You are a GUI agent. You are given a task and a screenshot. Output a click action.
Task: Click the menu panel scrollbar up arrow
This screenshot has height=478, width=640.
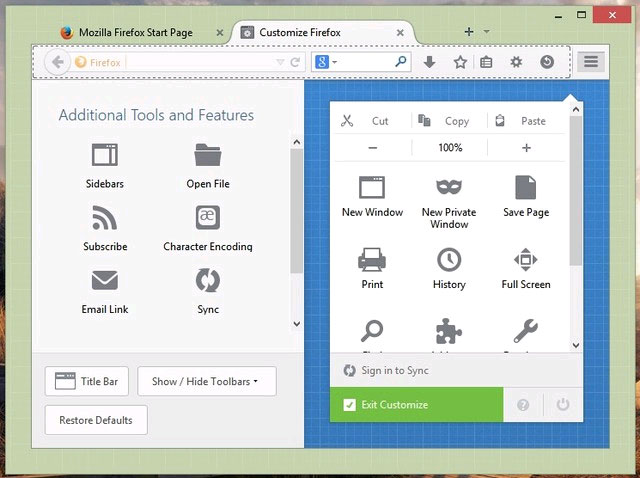(x=576, y=109)
